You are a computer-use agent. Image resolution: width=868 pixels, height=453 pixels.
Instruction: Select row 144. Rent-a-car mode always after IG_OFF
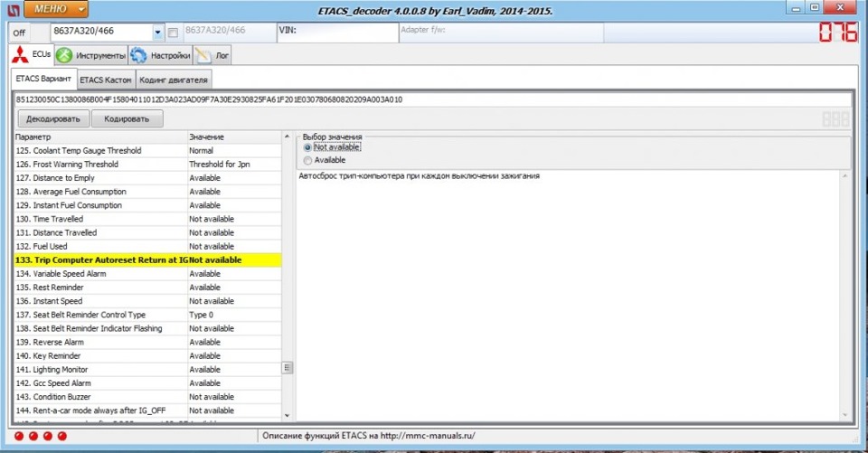point(147,411)
